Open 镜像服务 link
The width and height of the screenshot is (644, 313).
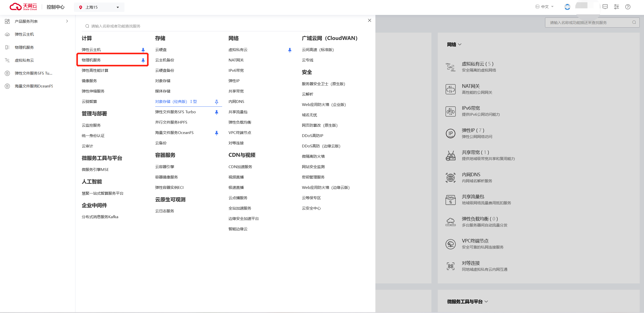(x=89, y=81)
